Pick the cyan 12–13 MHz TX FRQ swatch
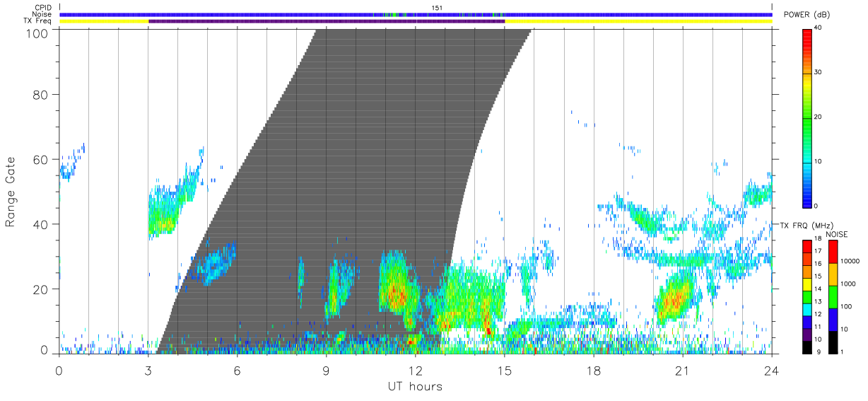The width and height of the screenshot is (868, 401). (806, 308)
